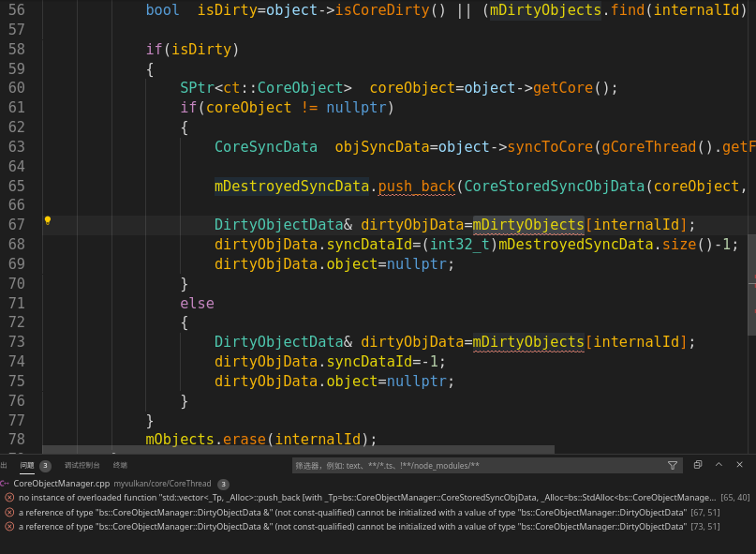Click CoreStoredSyncObjData on line 65
The image size is (756, 554).
coord(555,186)
